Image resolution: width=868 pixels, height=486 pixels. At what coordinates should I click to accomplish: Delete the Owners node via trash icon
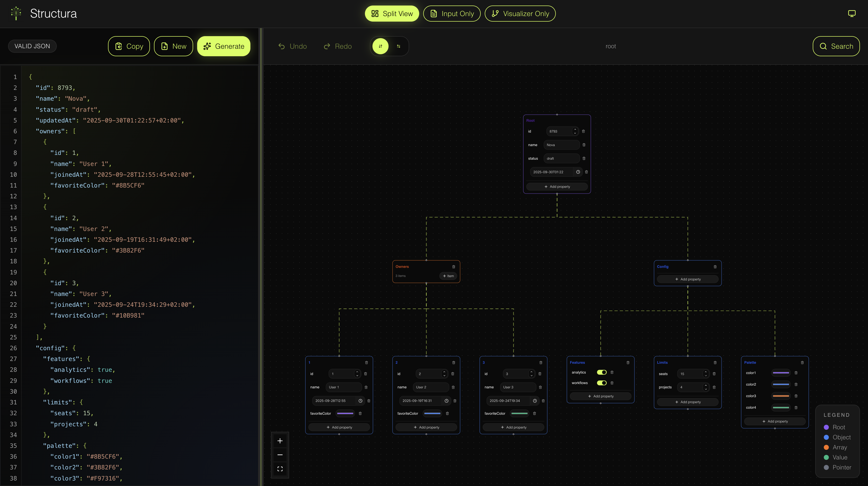454,267
